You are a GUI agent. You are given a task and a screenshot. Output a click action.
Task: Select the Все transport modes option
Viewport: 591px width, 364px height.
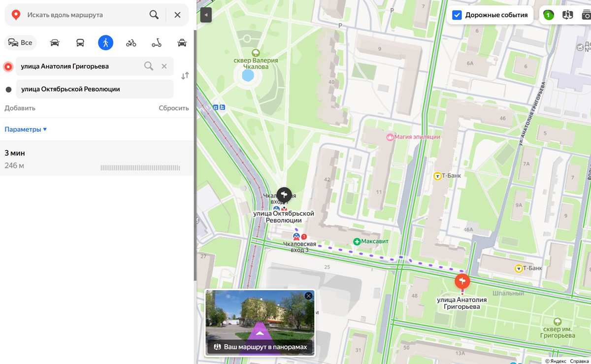20,43
